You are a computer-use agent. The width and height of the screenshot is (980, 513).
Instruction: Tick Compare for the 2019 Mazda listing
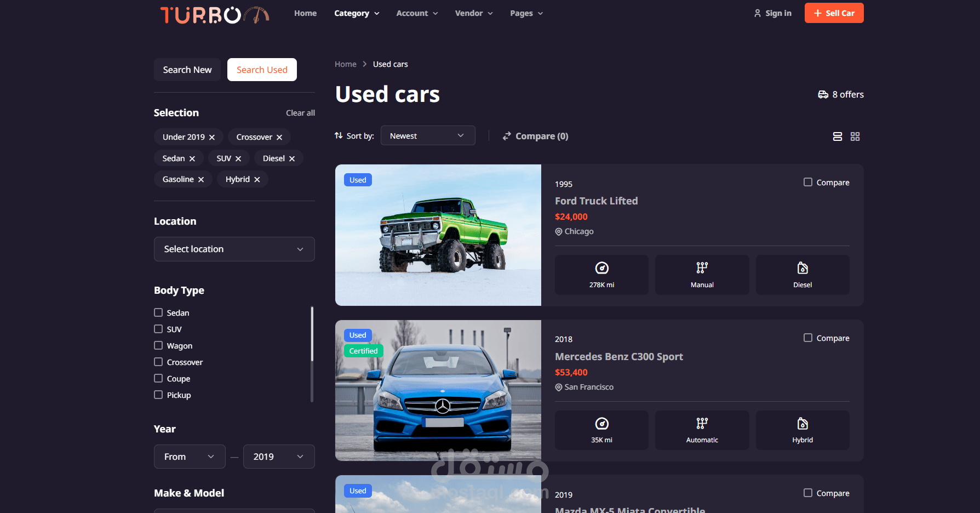(808, 493)
